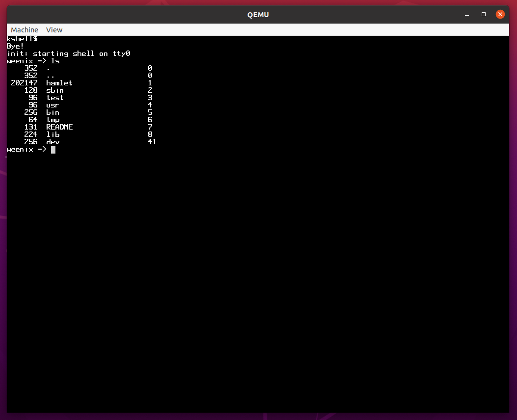Minimize the QEMU window
The height and width of the screenshot is (420, 517).
tap(467, 15)
